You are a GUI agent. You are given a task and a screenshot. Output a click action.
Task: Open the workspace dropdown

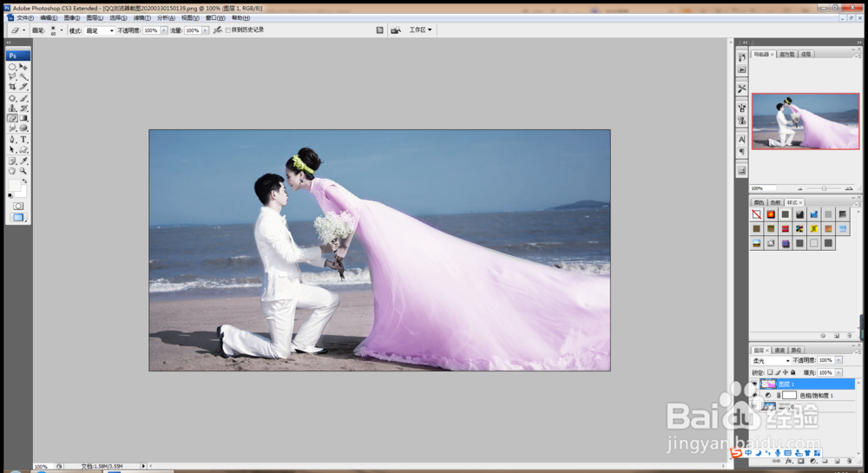tap(420, 30)
